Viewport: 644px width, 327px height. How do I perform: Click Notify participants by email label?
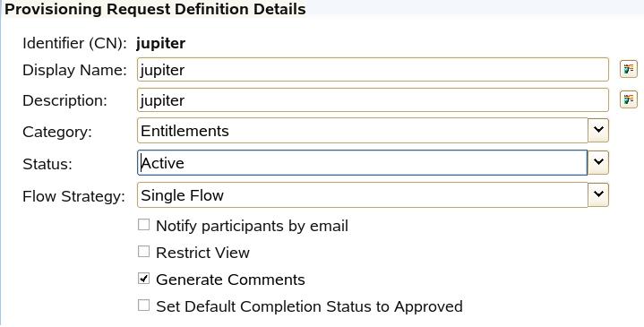point(253,226)
